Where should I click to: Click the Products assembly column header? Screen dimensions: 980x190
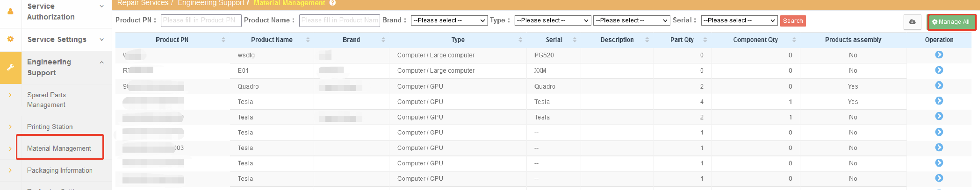pos(853,39)
